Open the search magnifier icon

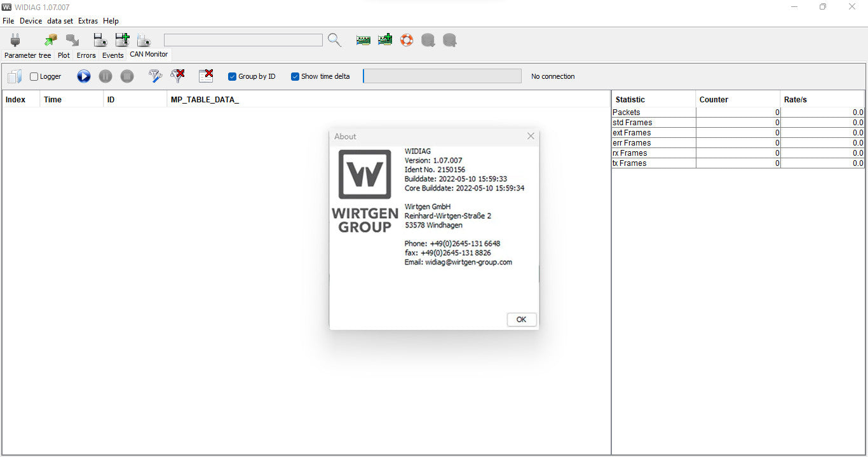click(334, 39)
